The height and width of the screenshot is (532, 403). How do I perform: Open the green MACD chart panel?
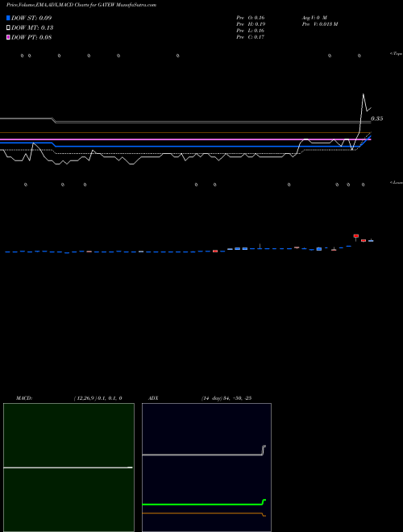pyautogui.click(x=69, y=468)
